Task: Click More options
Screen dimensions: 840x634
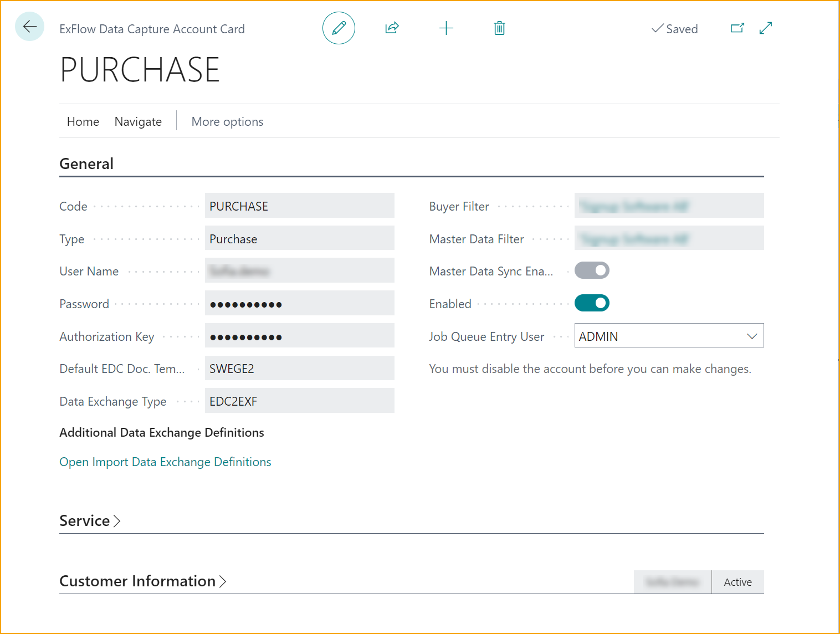Action: coord(227,121)
